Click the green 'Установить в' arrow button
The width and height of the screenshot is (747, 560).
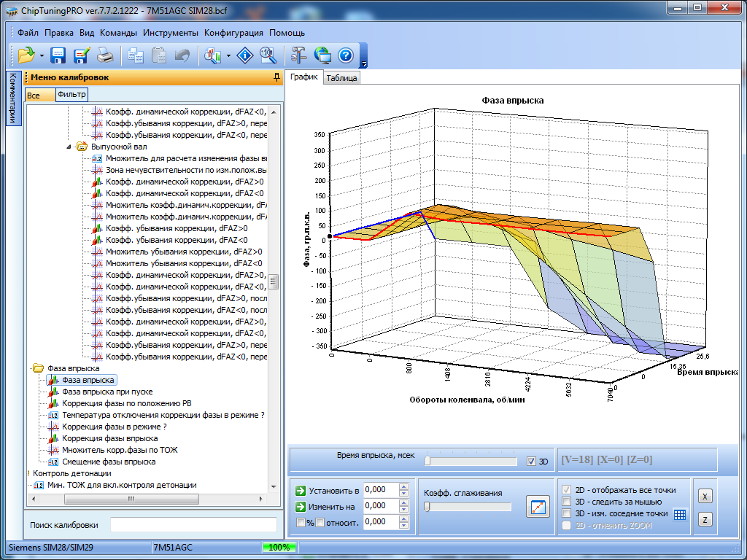pyautogui.click(x=300, y=490)
